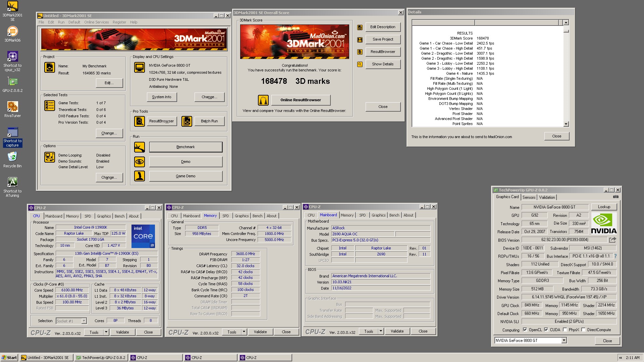The height and width of the screenshot is (362, 644).
Task: Toggle the CUDA checkbox in GPU-Z
Action: 546,330
